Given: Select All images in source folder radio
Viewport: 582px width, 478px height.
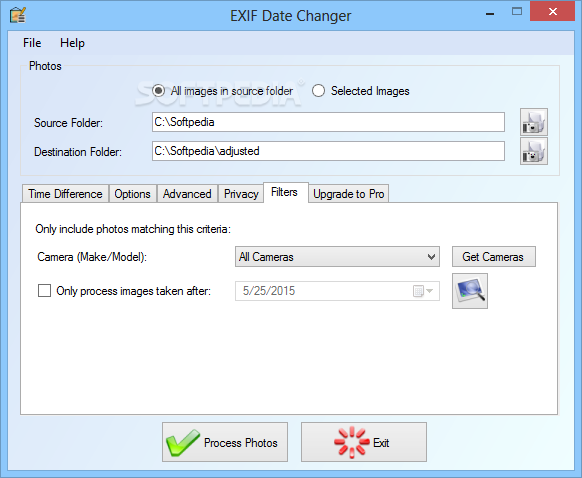Looking at the screenshot, I should click(158, 91).
